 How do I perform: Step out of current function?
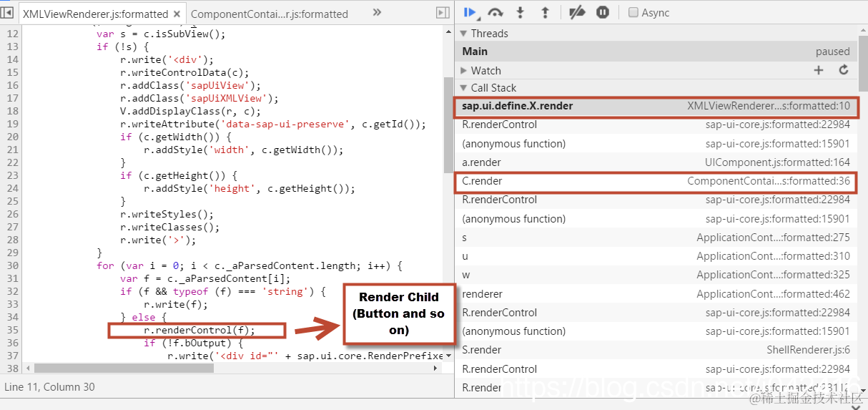545,12
